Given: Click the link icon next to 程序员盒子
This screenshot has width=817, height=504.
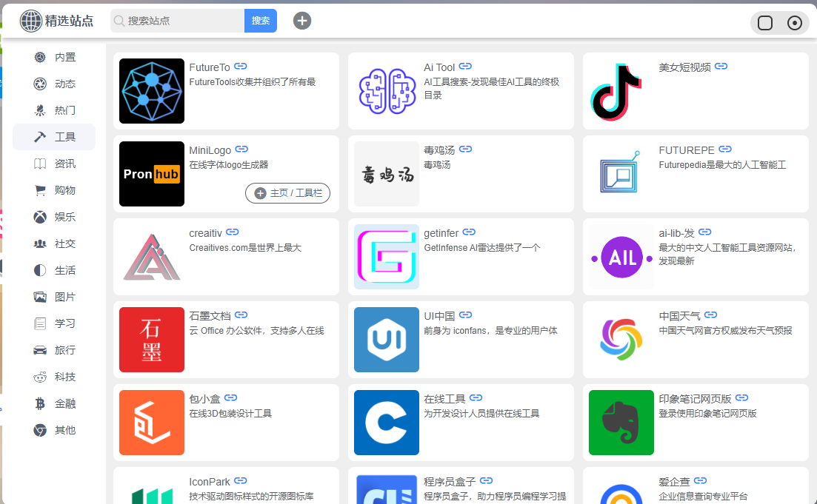Looking at the screenshot, I should pos(486,480).
